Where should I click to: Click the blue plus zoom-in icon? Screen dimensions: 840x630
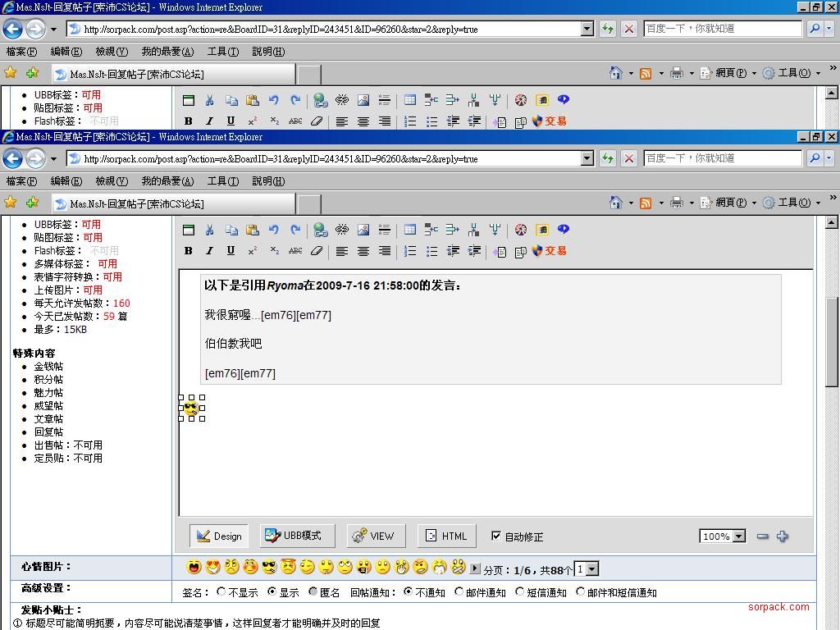(x=783, y=536)
